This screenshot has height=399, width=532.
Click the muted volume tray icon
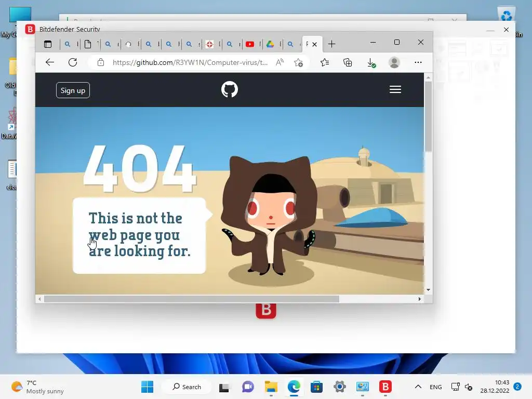[x=469, y=387]
